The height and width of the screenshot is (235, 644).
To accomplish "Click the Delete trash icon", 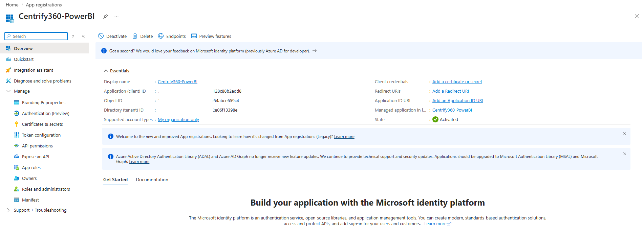I will click(x=135, y=36).
